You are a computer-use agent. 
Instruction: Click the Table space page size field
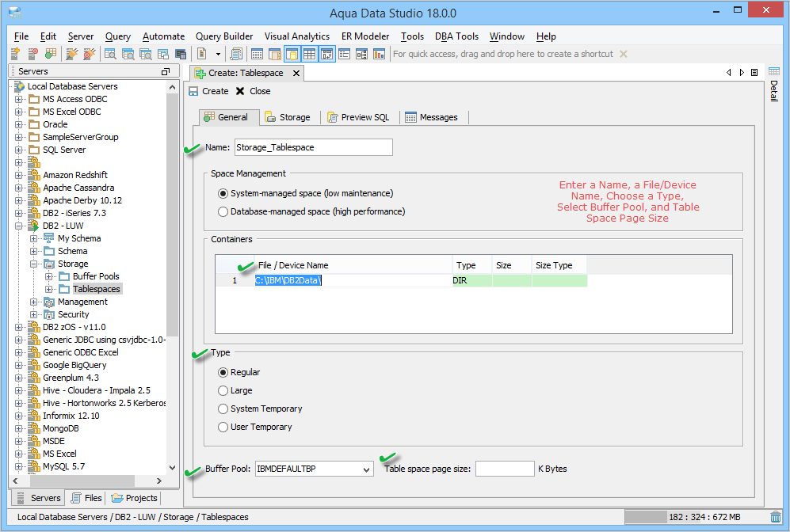(505, 469)
